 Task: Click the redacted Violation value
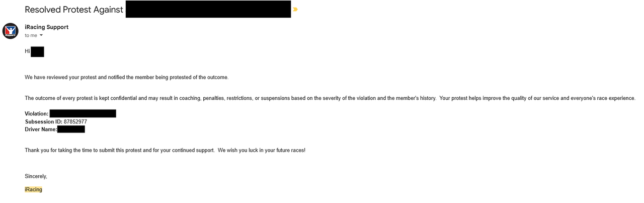83,113
